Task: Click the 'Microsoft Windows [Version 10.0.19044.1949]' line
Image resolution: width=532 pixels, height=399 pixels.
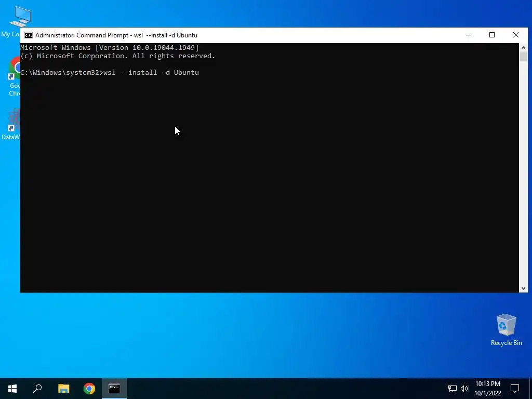Action: tap(110, 47)
